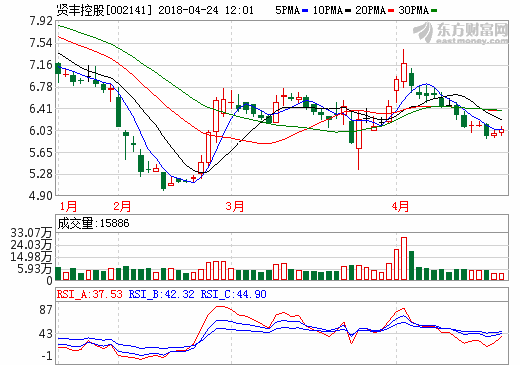Image resolution: width=520 pixels, height=365 pixels.
Task: Click the 5.65 price axis label
Action: click(41, 153)
